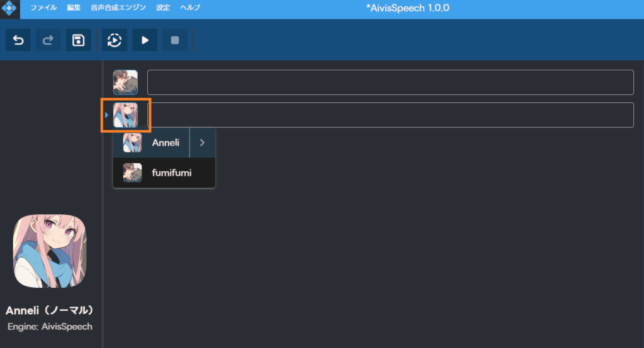Screen dimensions: 644x348
Task: Save the project with the floppy icon
Action: (79, 40)
